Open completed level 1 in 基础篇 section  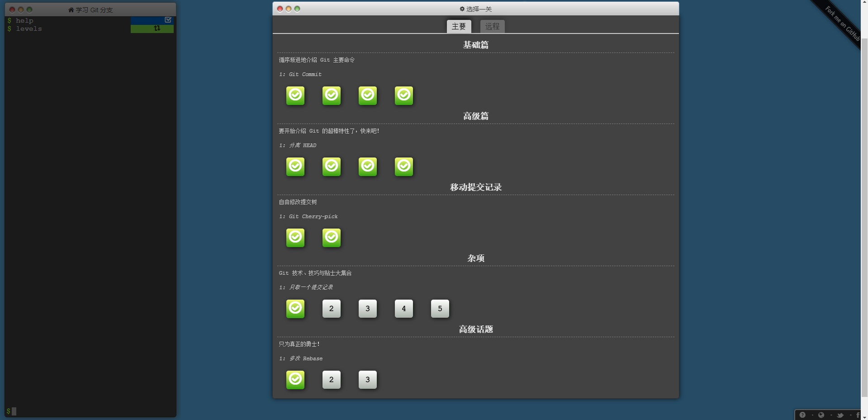click(295, 95)
